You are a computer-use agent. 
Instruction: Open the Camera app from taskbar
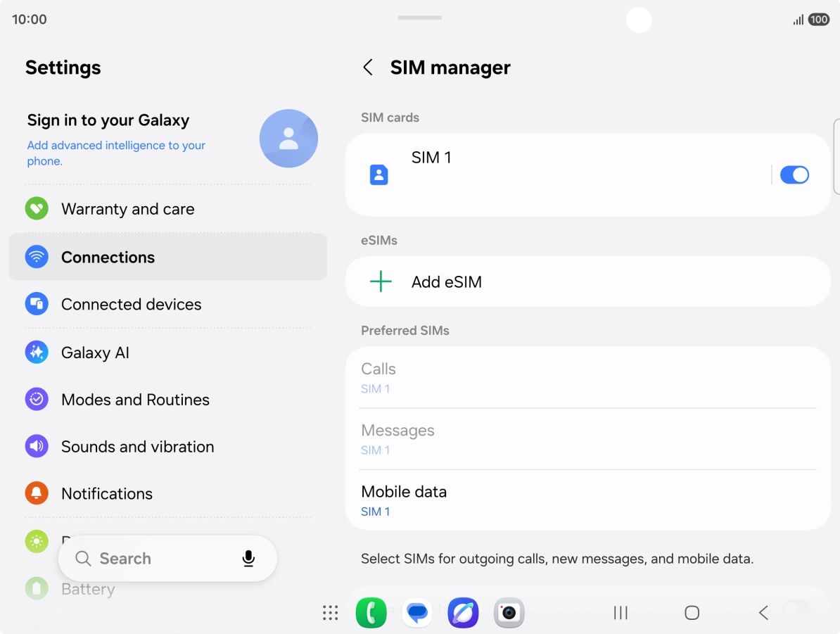[509, 613]
